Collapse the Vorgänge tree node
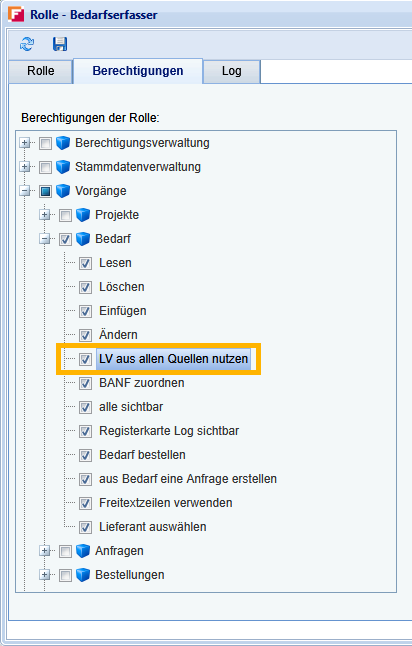This screenshot has width=412, height=646. pos(25,191)
